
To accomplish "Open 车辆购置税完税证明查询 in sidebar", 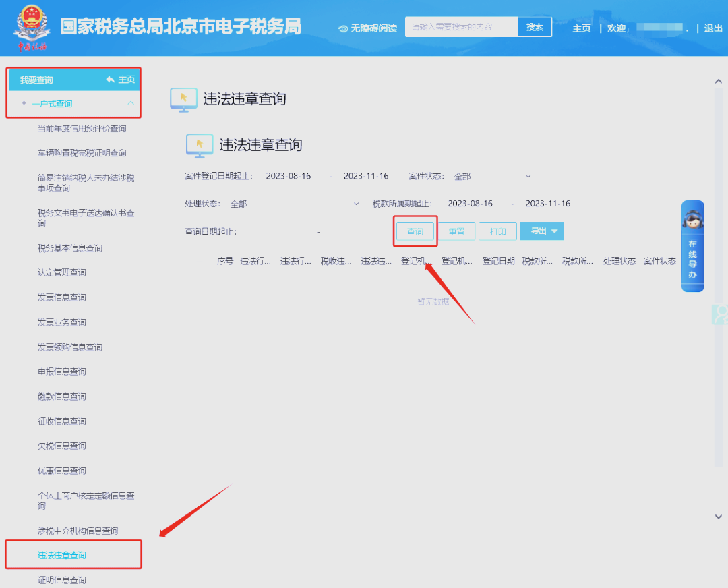I will (x=82, y=153).
